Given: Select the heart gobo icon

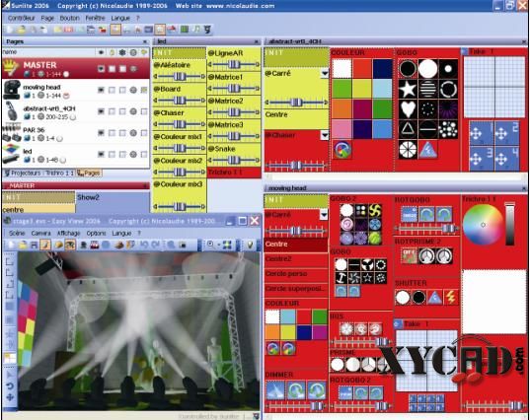Looking at the screenshot, I should point(408,109).
